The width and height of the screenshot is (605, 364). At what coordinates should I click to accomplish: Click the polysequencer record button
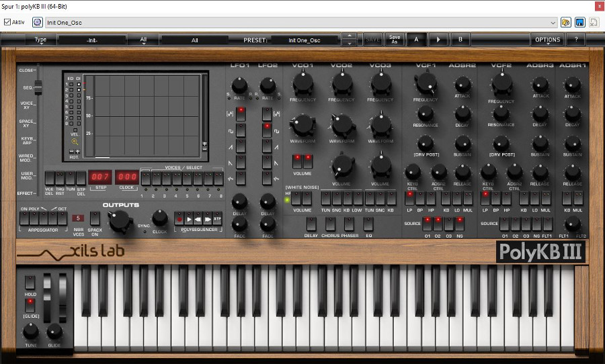click(179, 219)
